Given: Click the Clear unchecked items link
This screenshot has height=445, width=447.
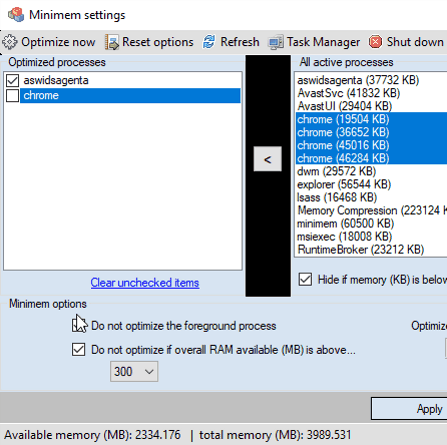Looking at the screenshot, I should pos(145,283).
